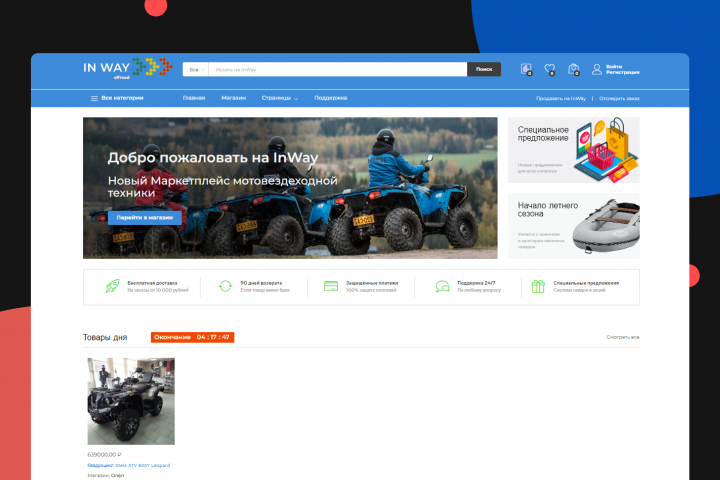This screenshot has height=480, width=720.
Task: Click the Добро пожаловать на InWay headline
Action: click(213, 158)
